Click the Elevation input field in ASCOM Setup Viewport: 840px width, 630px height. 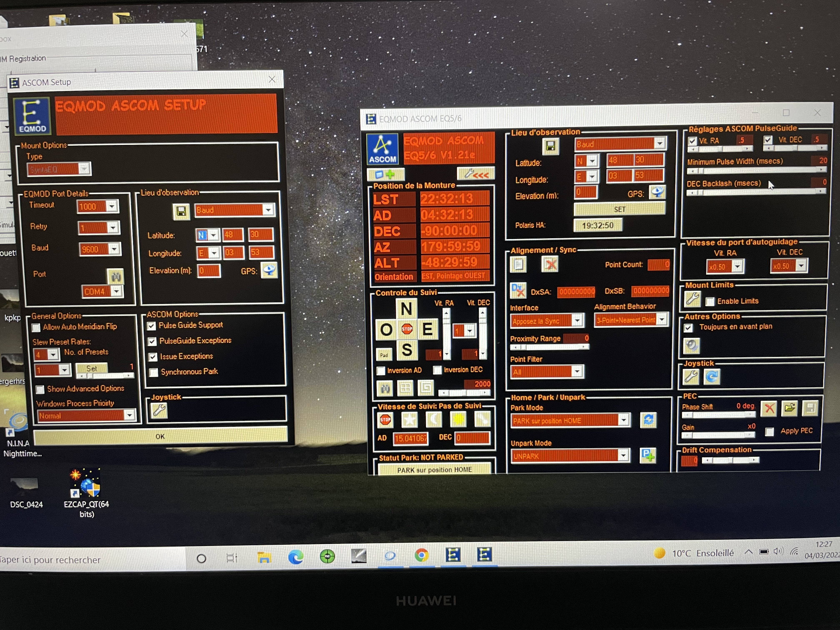(x=209, y=271)
